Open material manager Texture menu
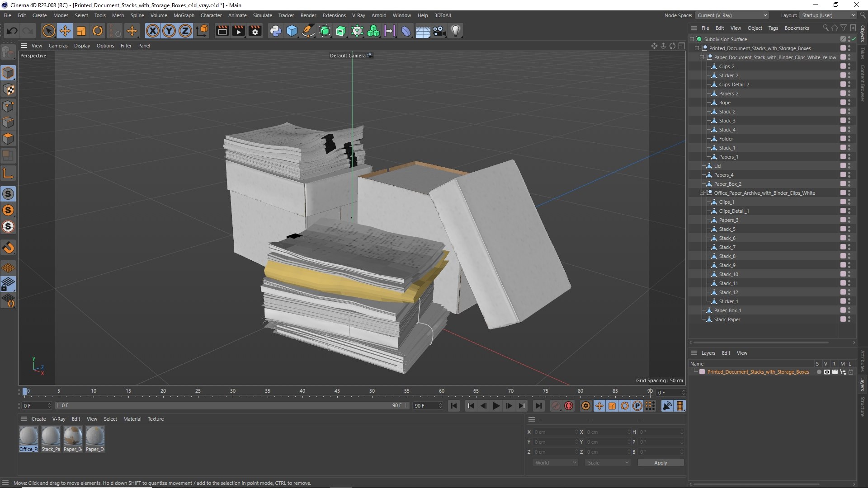The height and width of the screenshot is (488, 868). tap(156, 419)
